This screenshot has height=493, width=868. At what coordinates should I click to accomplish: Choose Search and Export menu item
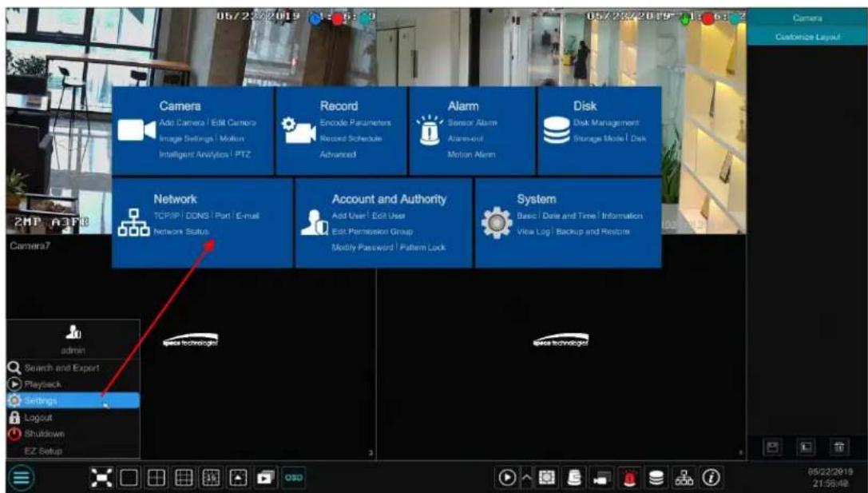pos(61,368)
